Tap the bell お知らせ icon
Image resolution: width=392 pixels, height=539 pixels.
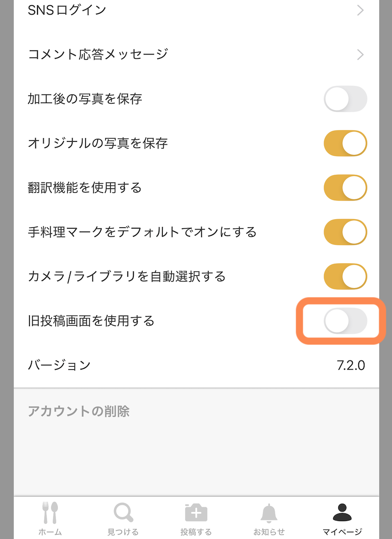click(269, 512)
